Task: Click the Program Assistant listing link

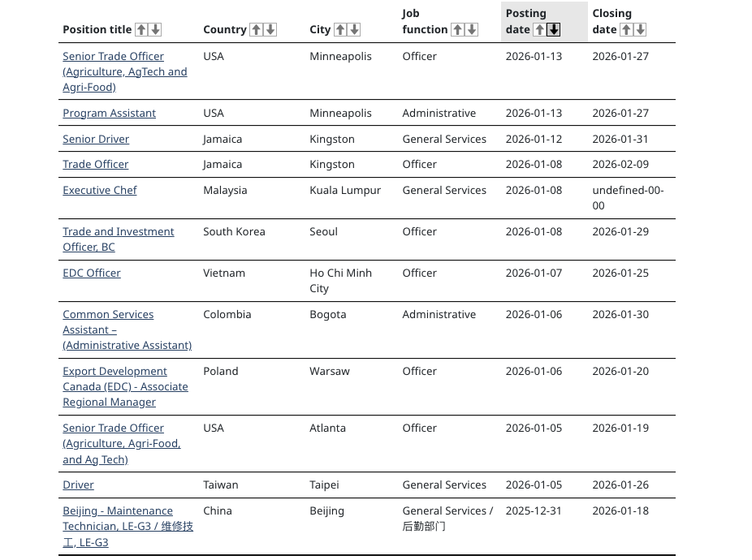Action: (x=109, y=113)
